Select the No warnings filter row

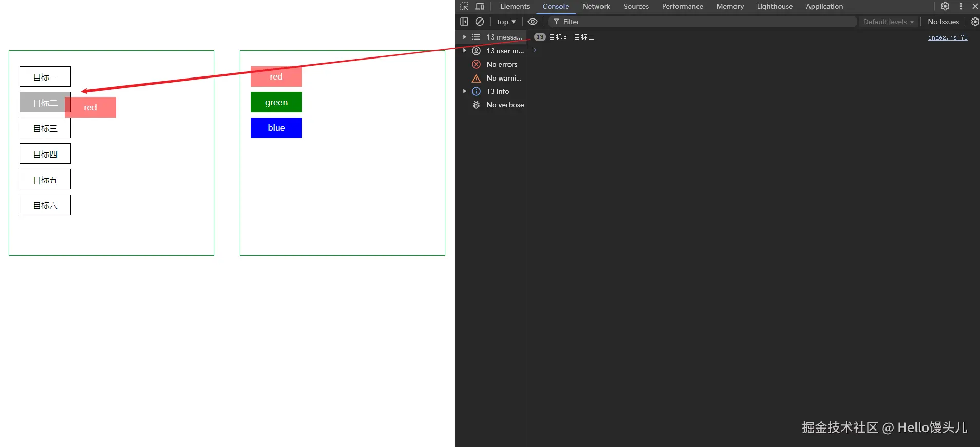[x=491, y=78]
